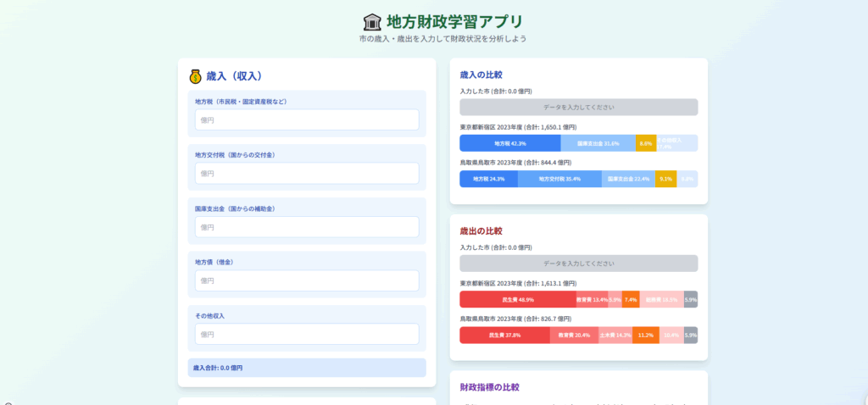Screen dimensions: 868x405
Task: Click the money bag icon beside 歳入
Action: click(195, 76)
